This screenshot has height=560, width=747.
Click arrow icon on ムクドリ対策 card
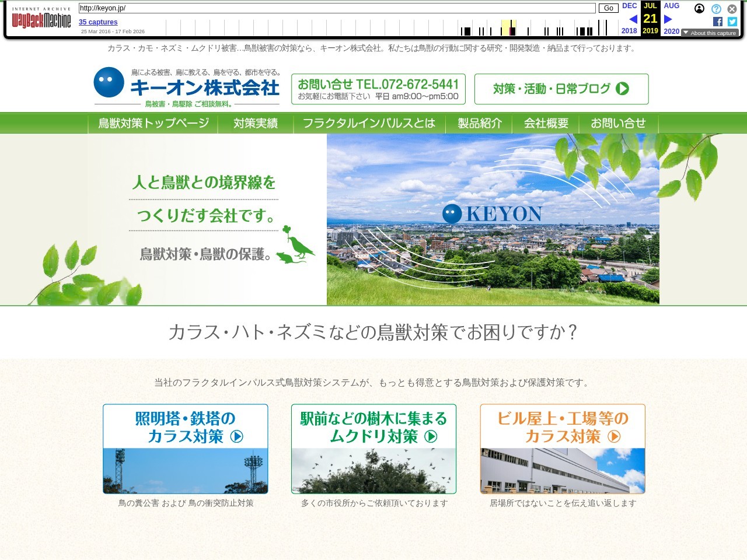click(x=431, y=436)
